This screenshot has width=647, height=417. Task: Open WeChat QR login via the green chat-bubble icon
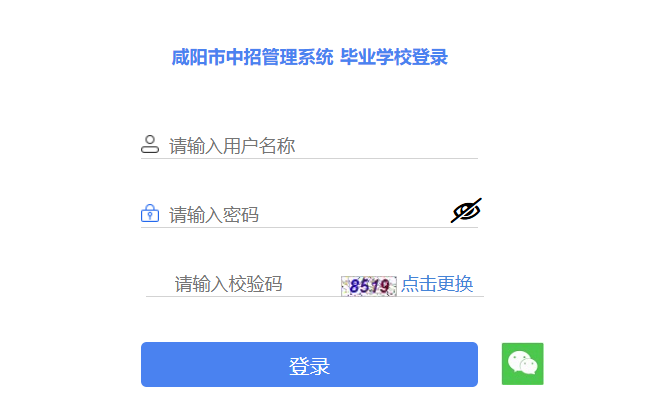pos(522,364)
